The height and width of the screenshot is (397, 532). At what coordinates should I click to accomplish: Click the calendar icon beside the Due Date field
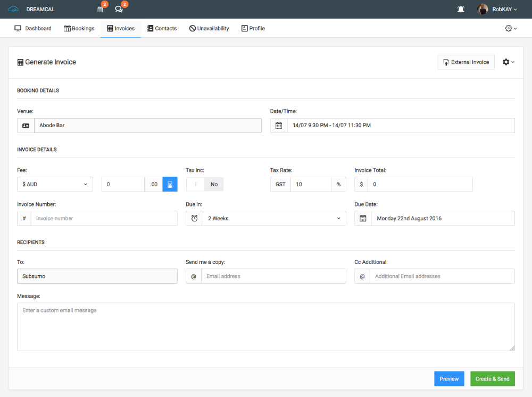pyautogui.click(x=363, y=218)
